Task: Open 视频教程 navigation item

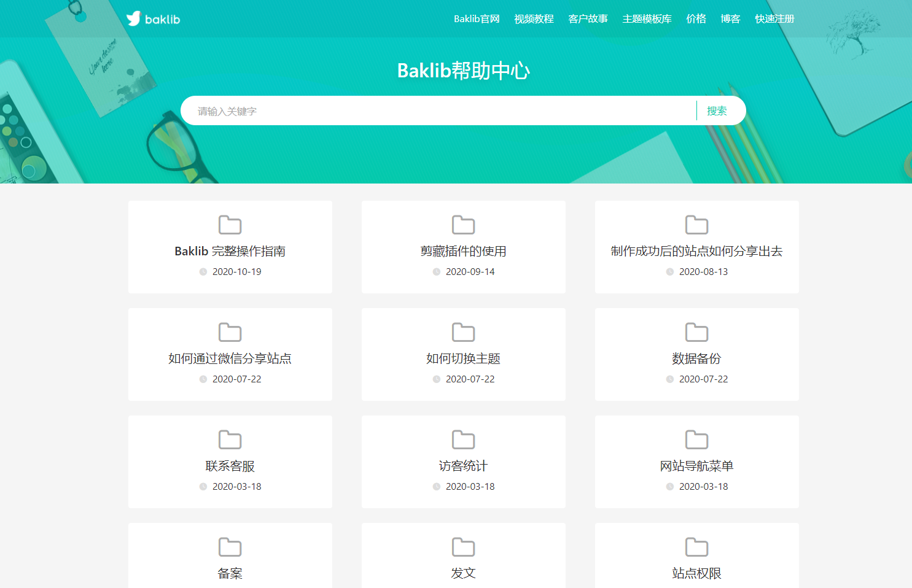Action: [534, 19]
